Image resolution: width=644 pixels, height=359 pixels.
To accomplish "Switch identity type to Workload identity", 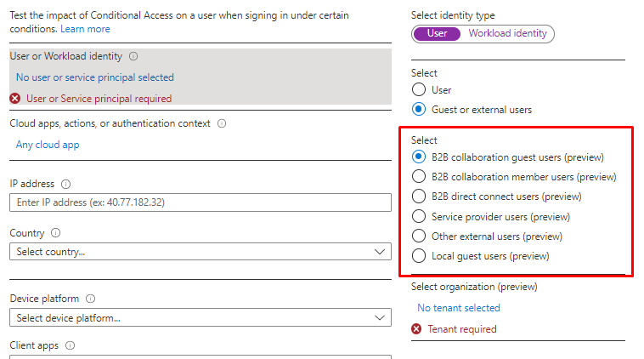I will (x=507, y=34).
